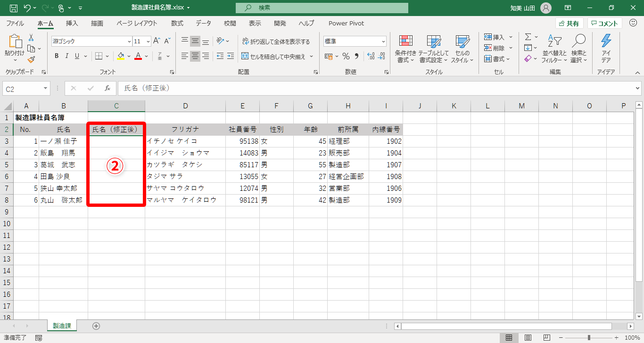The height and width of the screenshot is (343, 644).
Task: Click the コメント button
Action: tap(605, 23)
